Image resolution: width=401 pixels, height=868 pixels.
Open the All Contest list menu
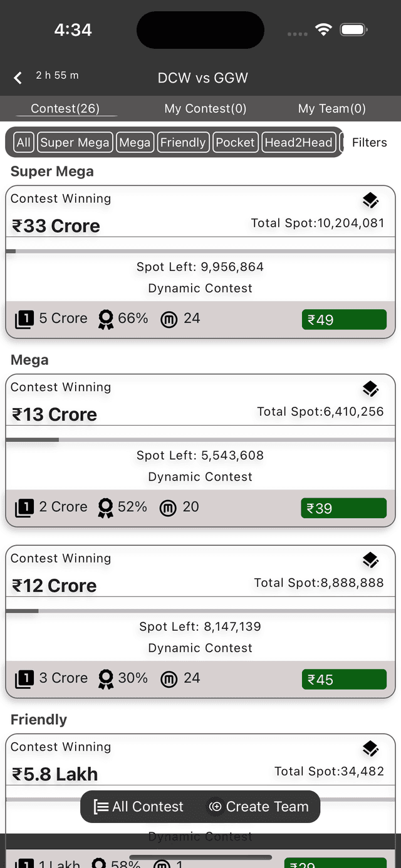click(139, 807)
